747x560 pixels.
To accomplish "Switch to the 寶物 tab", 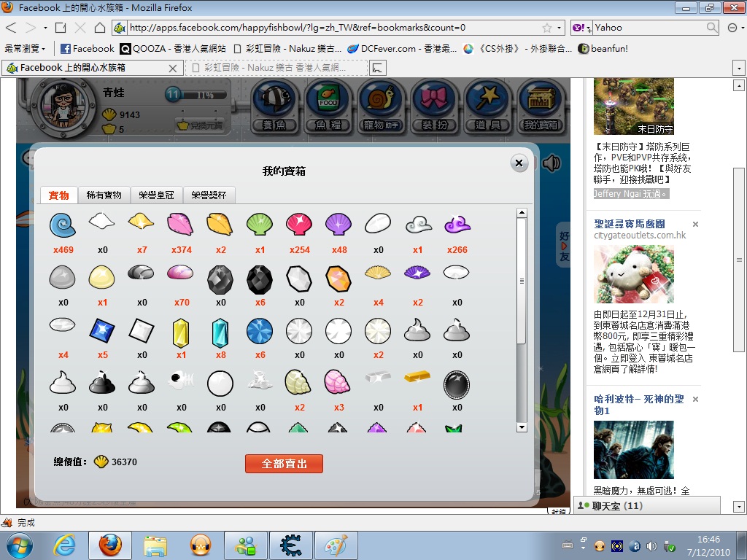I will point(58,195).
